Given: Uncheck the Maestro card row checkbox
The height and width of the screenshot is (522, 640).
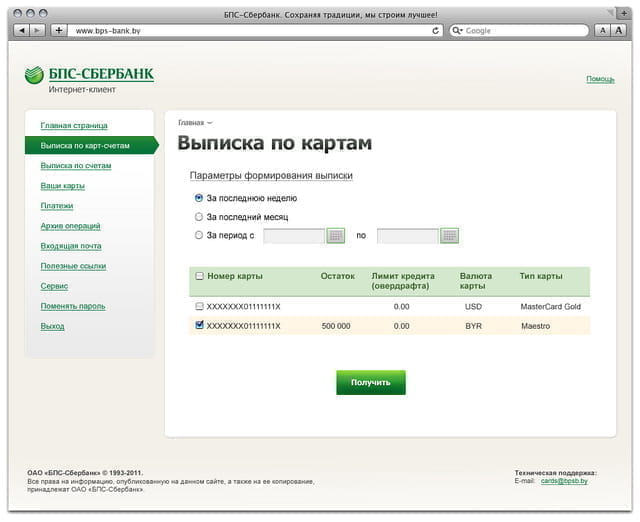Looking at the screenshot, I should pos(200,325).
